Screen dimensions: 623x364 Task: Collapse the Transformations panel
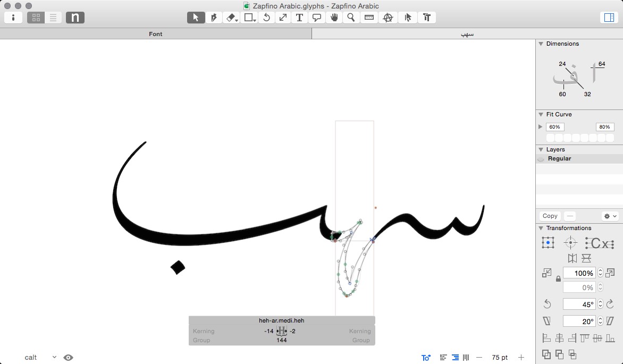[541, 227]
